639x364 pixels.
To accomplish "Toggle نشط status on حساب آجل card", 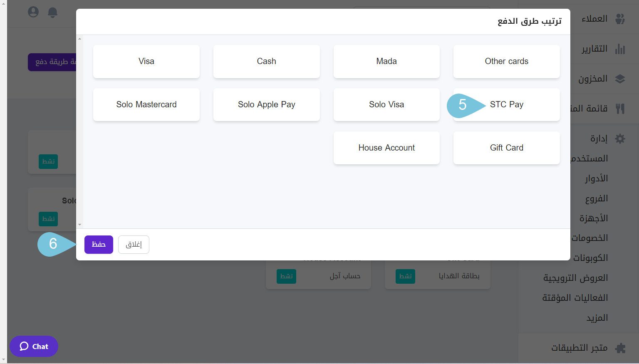I will coord(286,276).
